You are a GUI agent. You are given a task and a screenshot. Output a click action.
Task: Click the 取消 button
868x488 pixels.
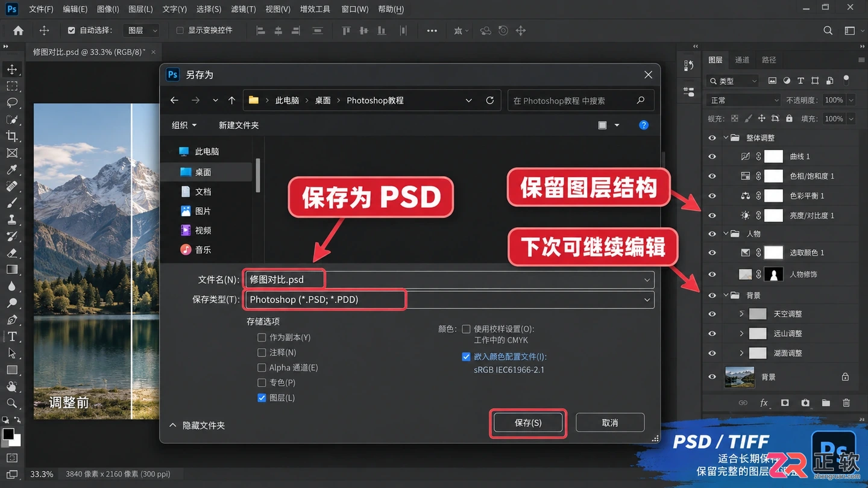click(610, 423)
